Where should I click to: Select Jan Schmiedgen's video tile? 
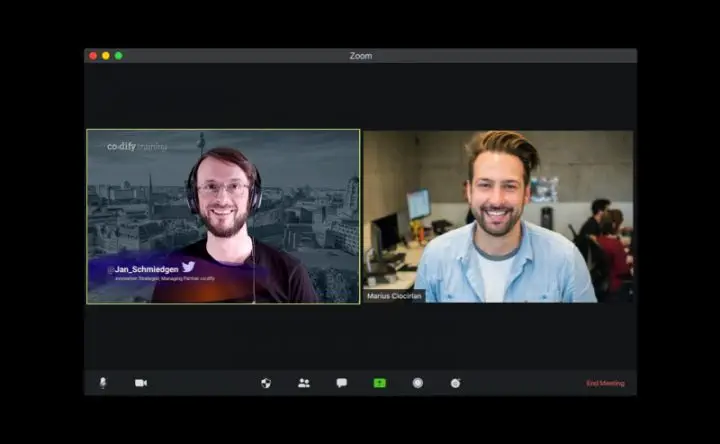(x=223, y=216)
